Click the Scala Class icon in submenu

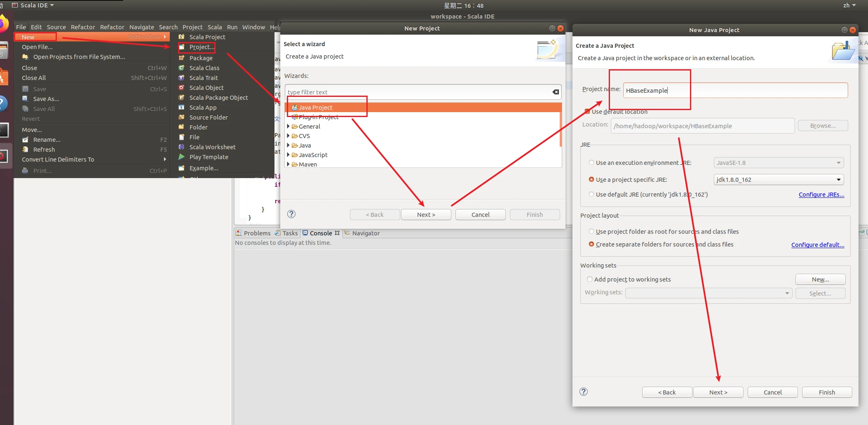(x=181, y=68)
